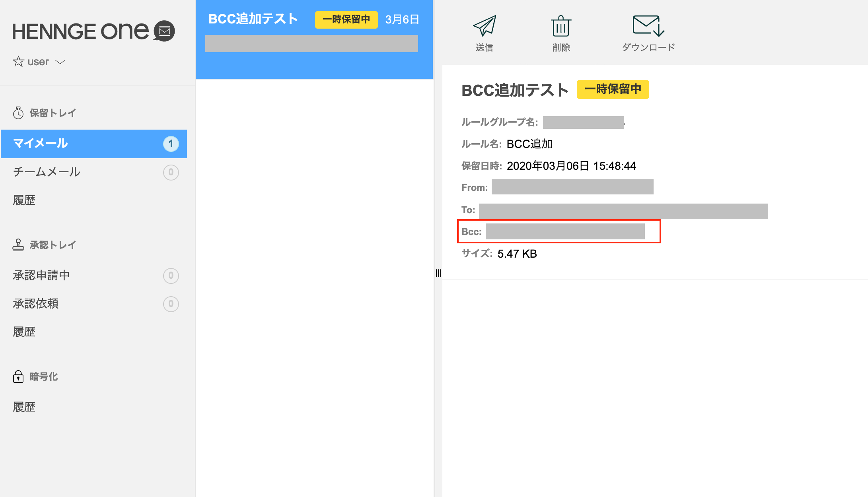Open チームメール in the sidebar
This screenshot has width=868, height=497.
point(47,172)
